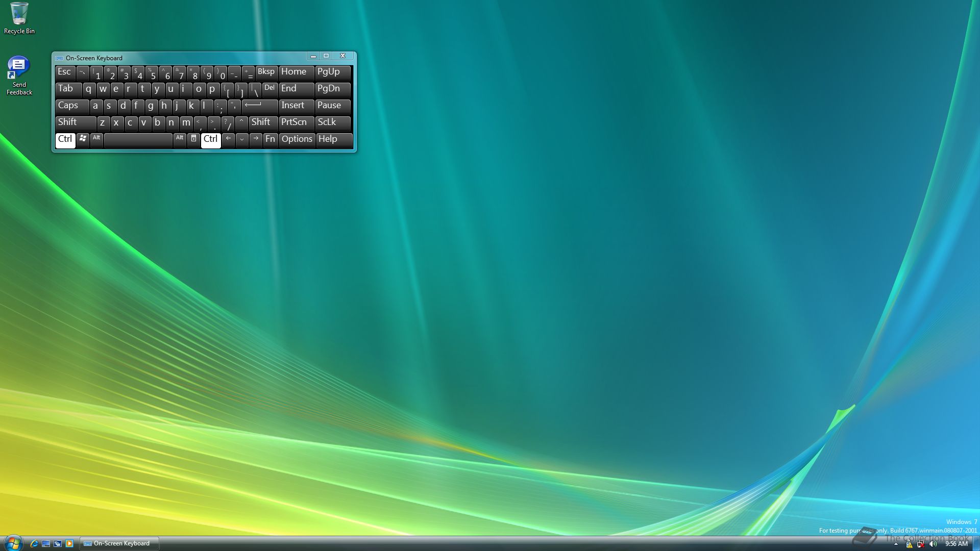Click the show desktop strip beside the clock

pyautogui.click(x=976, y=544)
